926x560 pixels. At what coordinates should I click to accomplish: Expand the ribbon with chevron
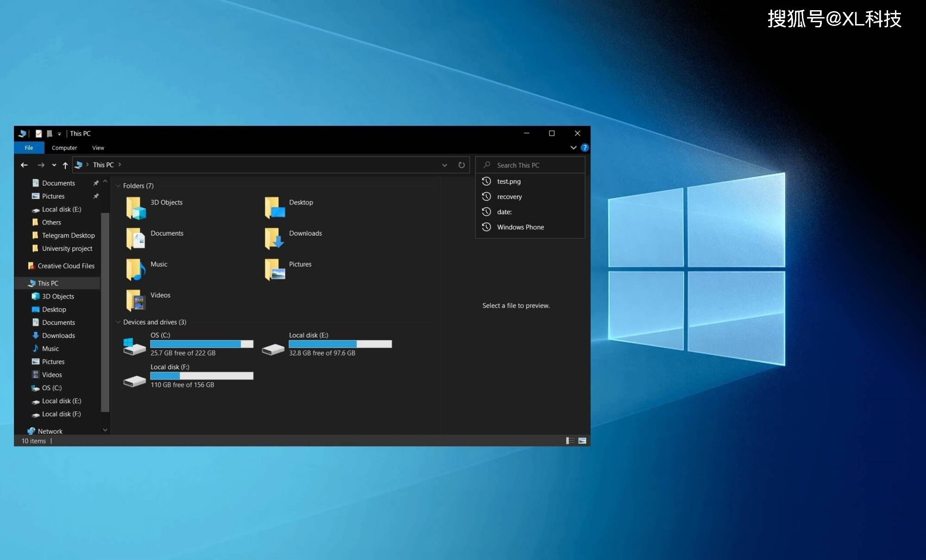(x=573, y=148)
